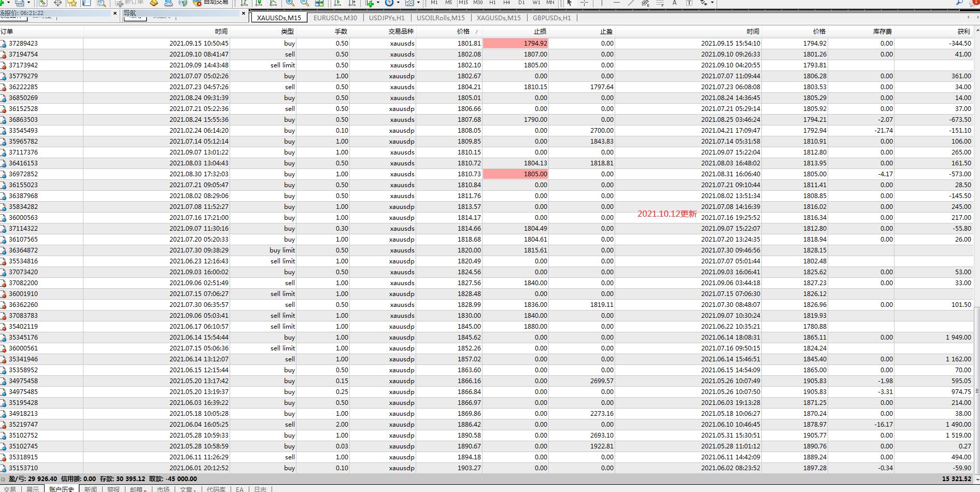The image size is (980, 492).
Task: Select the crosshair tool
Action: coord(584,3)
